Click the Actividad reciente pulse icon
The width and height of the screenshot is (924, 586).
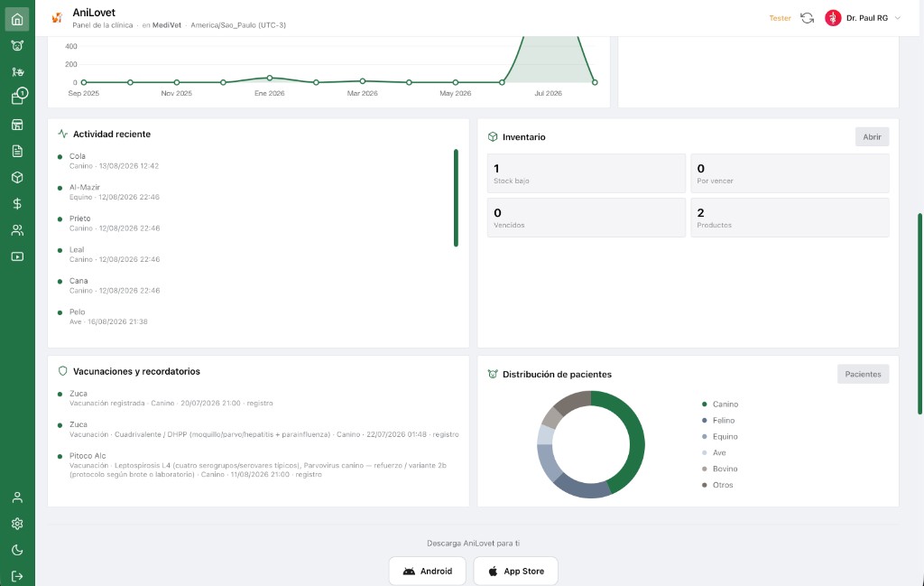coord(63,134)
